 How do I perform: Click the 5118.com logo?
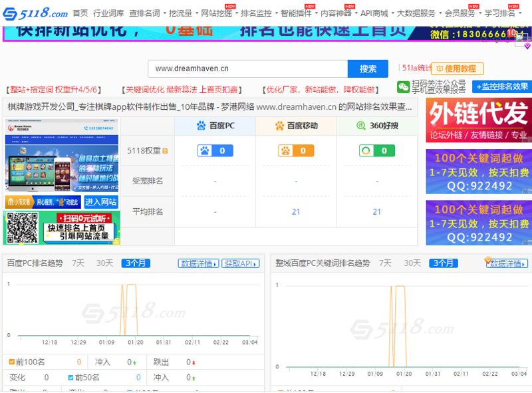click(x=35, y=13)
